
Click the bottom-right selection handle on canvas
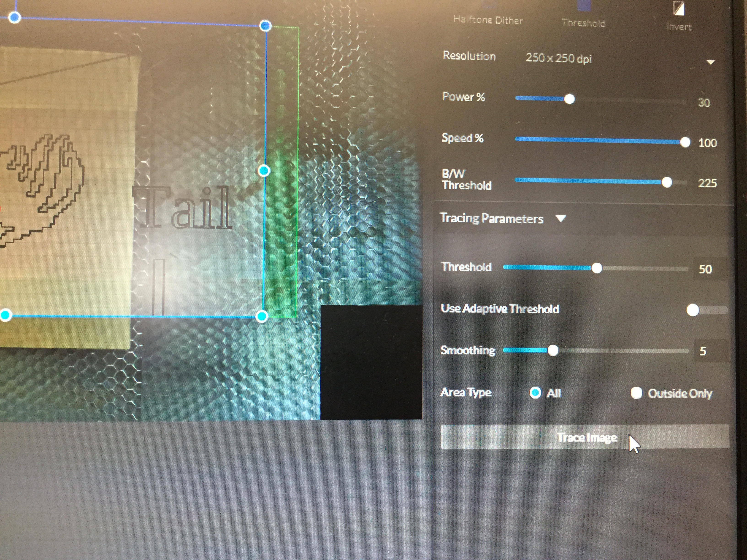click(262, 317)
